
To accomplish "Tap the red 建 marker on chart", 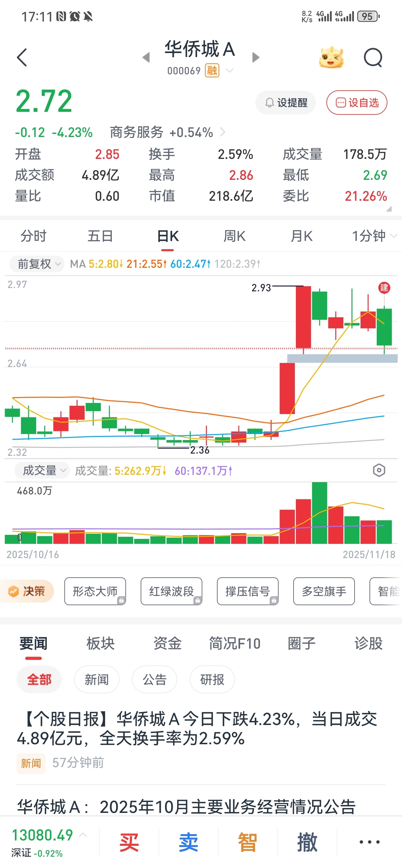I will [x=384, y=287].
